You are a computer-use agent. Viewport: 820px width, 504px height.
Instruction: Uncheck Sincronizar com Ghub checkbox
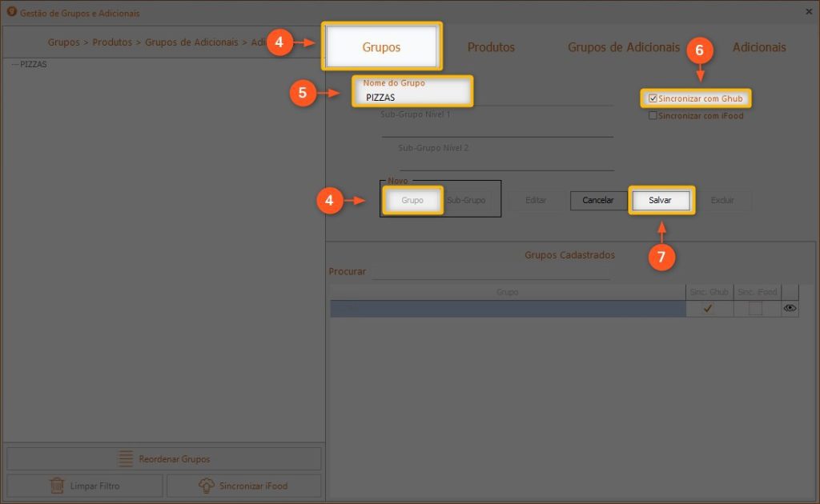[x=653, y=98]
